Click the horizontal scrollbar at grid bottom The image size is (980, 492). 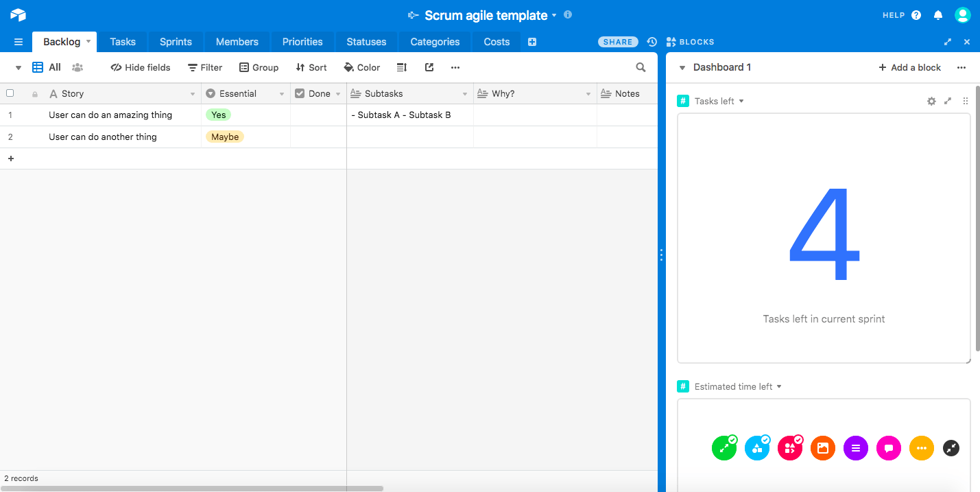[x=192, y=489]
